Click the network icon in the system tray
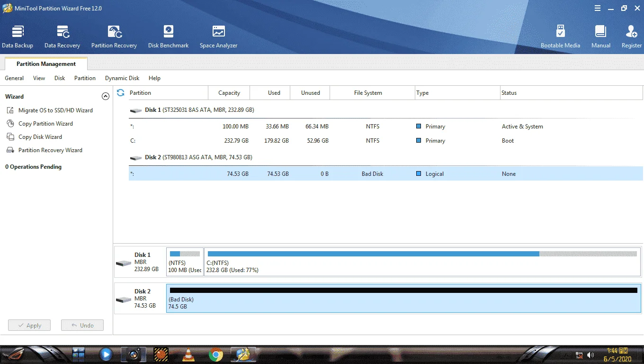This screenshot has height=364, width=644. [579, 355]
